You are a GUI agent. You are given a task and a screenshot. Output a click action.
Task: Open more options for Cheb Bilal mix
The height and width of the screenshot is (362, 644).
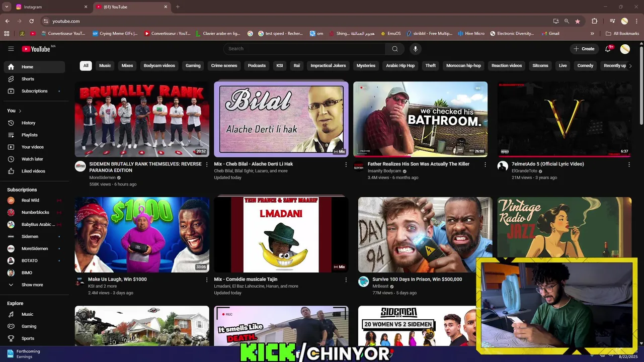tap(346, 164)
